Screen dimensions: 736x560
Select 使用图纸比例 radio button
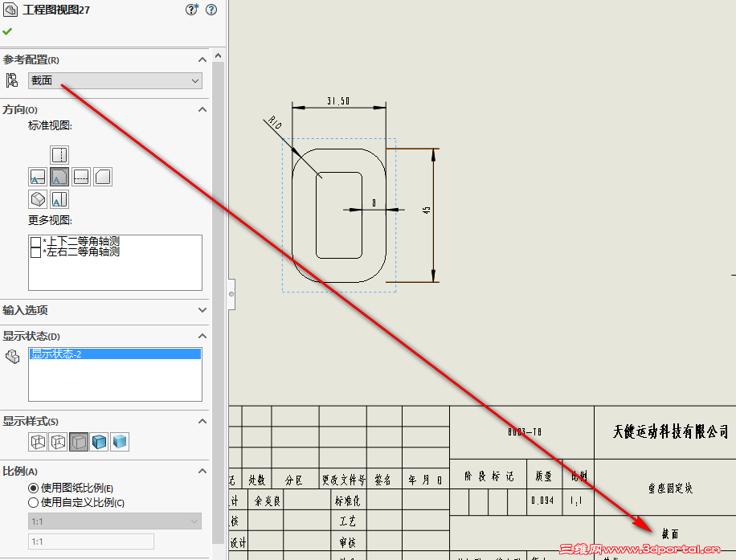(33, 488)
